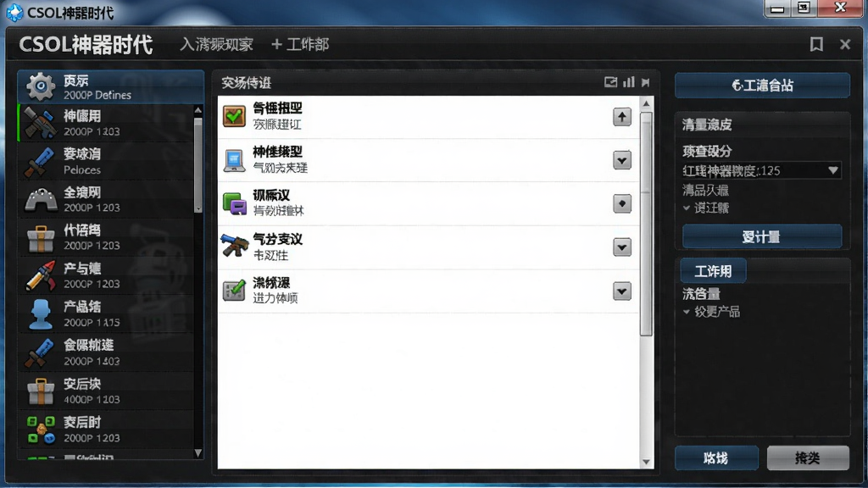Viewport: 868px width, 488px height.
Task: Click the main list scrollbar thumb
Action: tap(646, 224)
